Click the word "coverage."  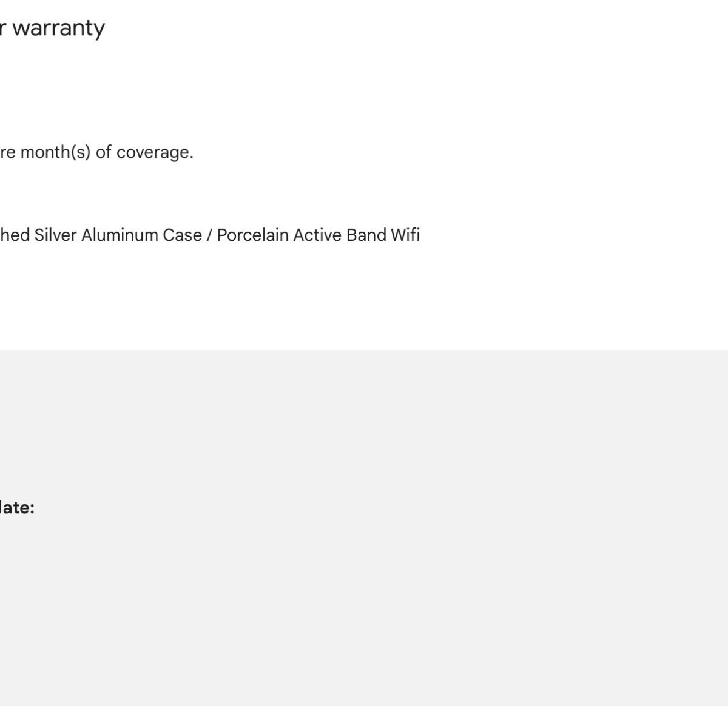(155, 152)
